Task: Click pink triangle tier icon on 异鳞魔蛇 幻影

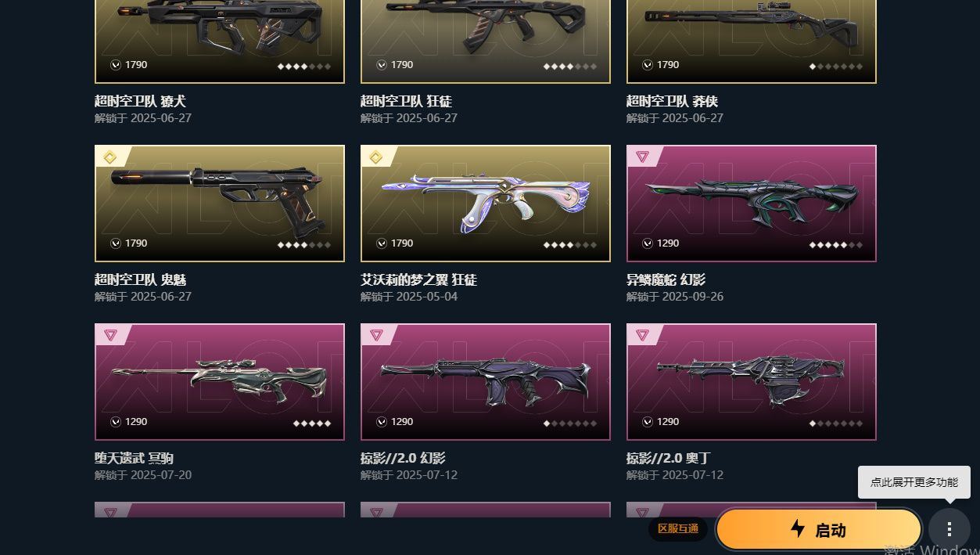Action: 642,157
